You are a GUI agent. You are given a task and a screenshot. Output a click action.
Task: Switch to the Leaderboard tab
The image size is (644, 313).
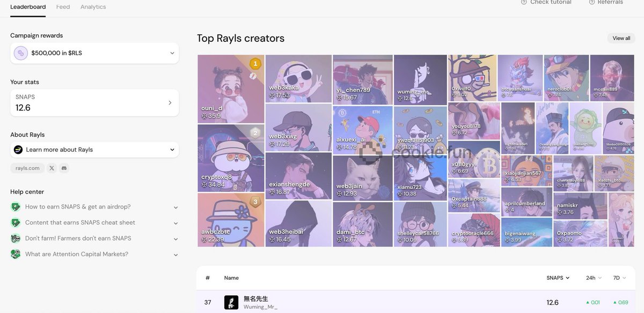click(x=28, y=7)
